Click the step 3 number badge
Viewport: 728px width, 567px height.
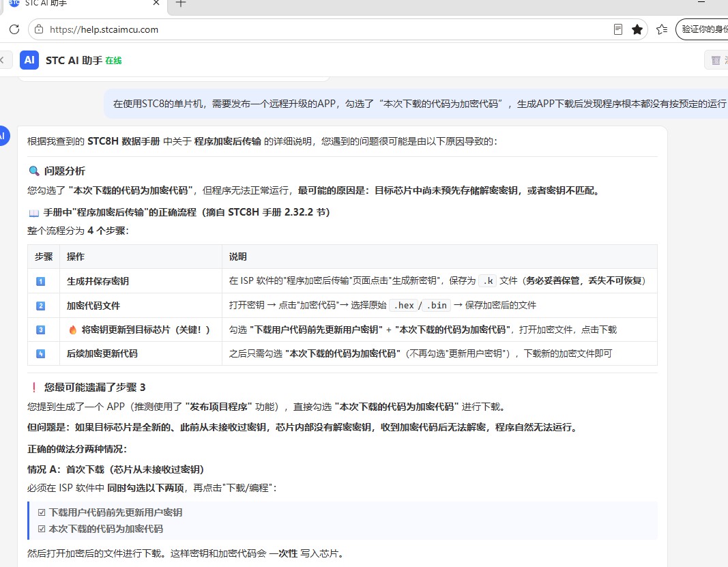41,330
